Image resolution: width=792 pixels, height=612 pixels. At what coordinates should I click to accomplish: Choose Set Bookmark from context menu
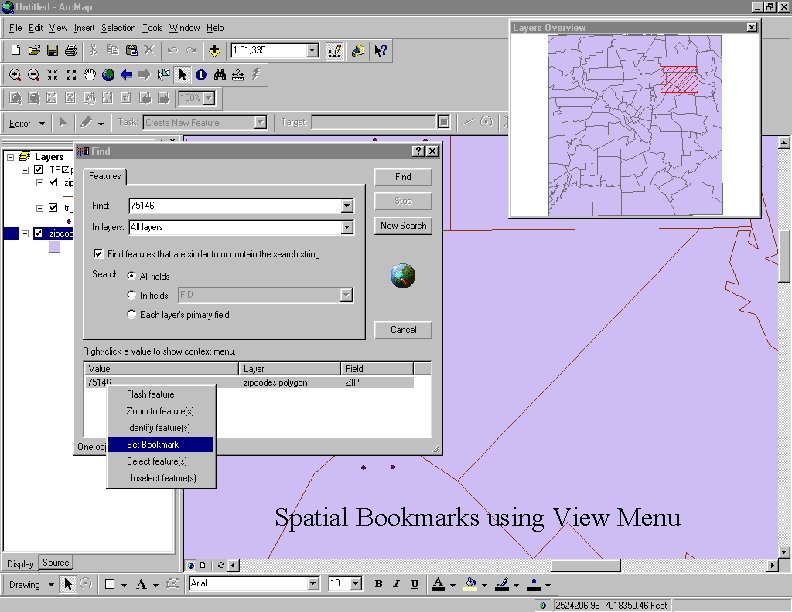pos(160,445)
